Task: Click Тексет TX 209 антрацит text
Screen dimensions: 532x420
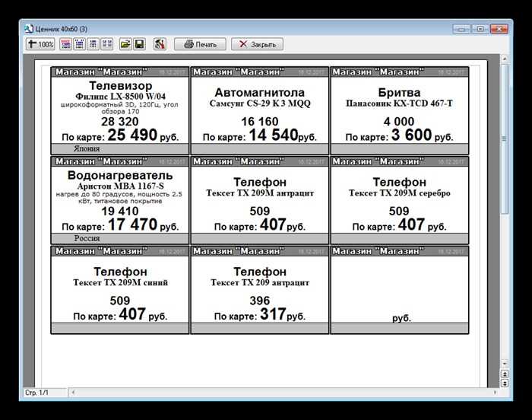Action: coord(260,282)
